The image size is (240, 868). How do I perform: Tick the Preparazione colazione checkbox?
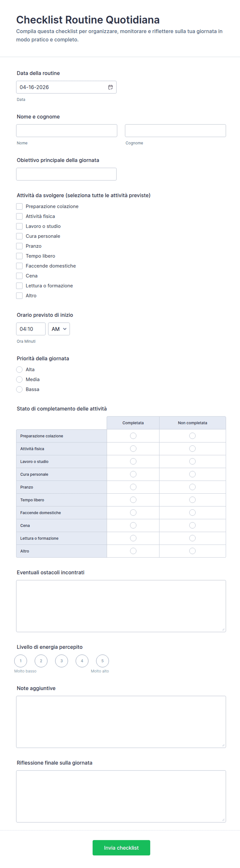point(20,206)
